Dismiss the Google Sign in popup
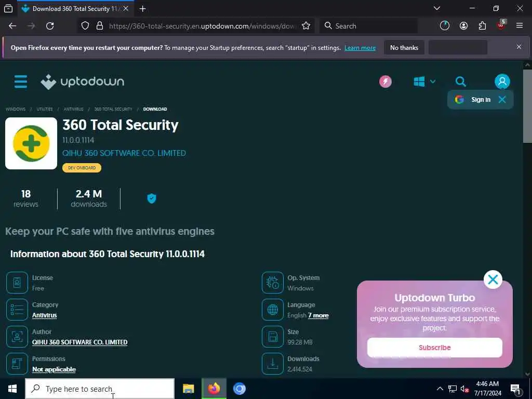 point(502,99)
